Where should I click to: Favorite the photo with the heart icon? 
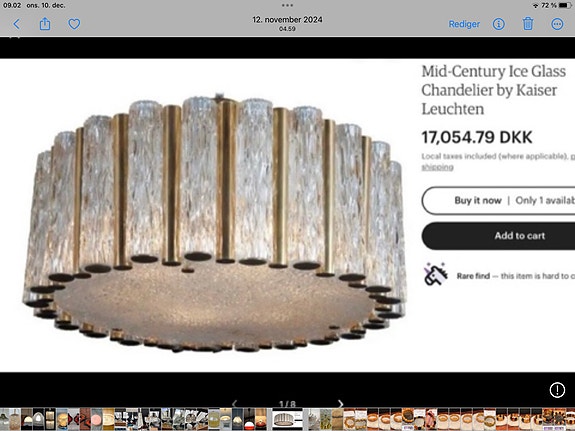[74, 24]
